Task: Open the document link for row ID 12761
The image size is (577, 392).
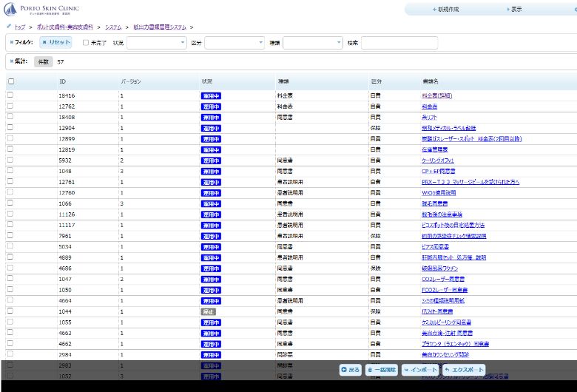Action: point(470,182)
